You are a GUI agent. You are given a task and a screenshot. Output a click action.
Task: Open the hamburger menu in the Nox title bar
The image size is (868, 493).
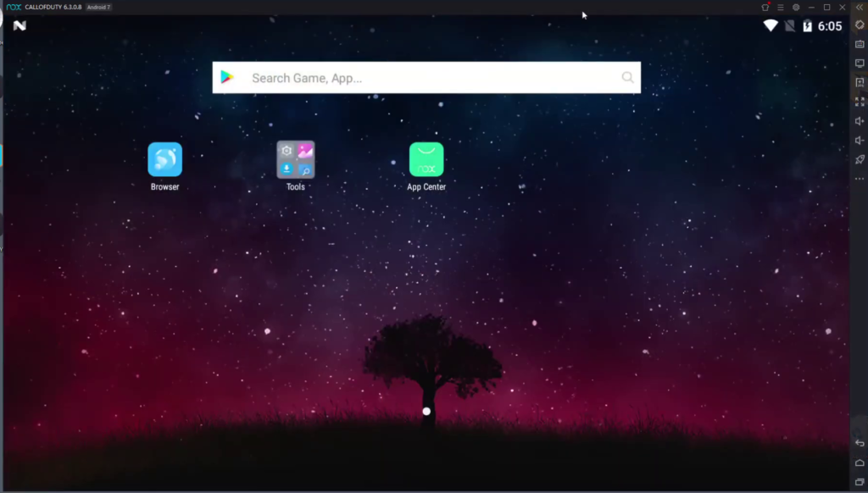point(781,7)
